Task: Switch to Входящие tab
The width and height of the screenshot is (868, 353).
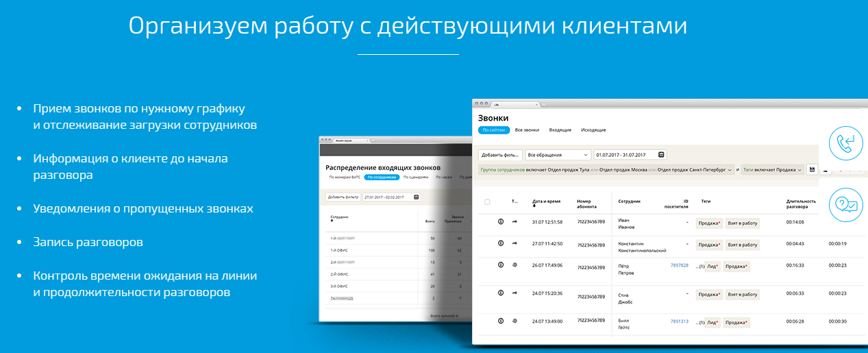Action: 560,130
